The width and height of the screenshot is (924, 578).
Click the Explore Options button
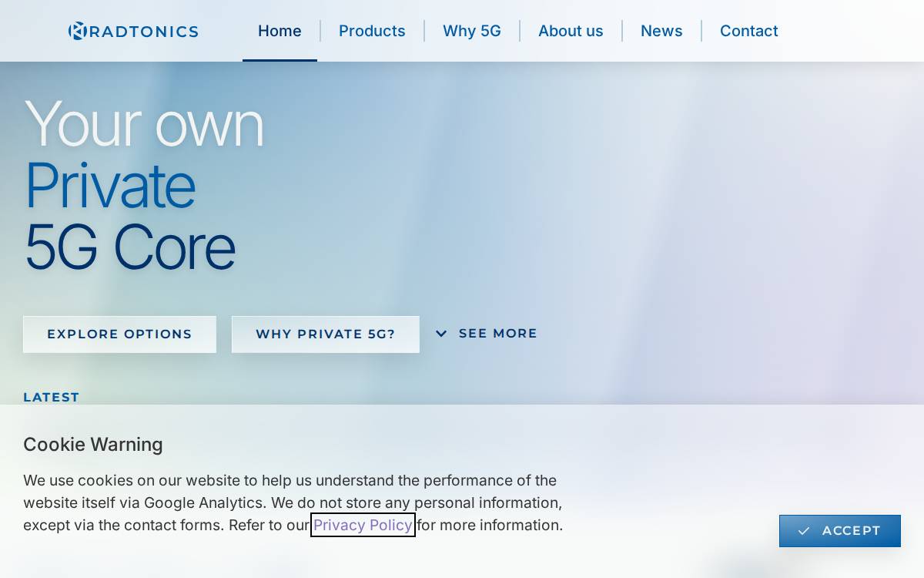[x=119, y=334]
